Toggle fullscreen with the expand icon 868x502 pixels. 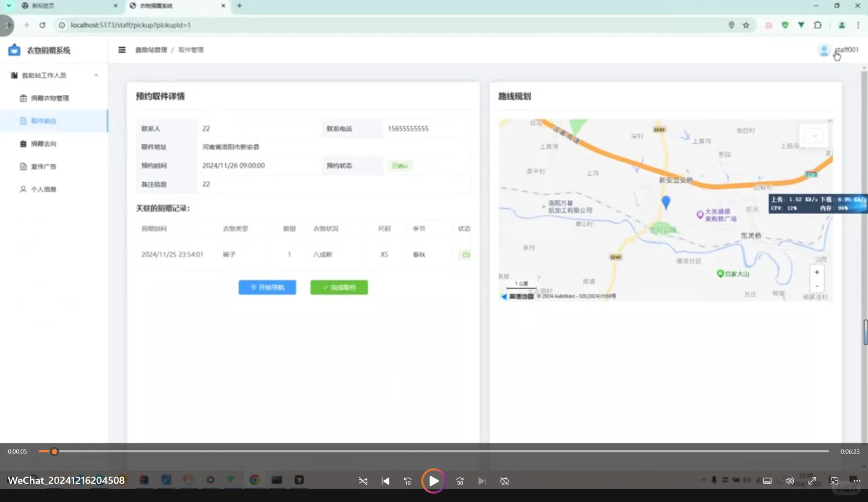812,481
